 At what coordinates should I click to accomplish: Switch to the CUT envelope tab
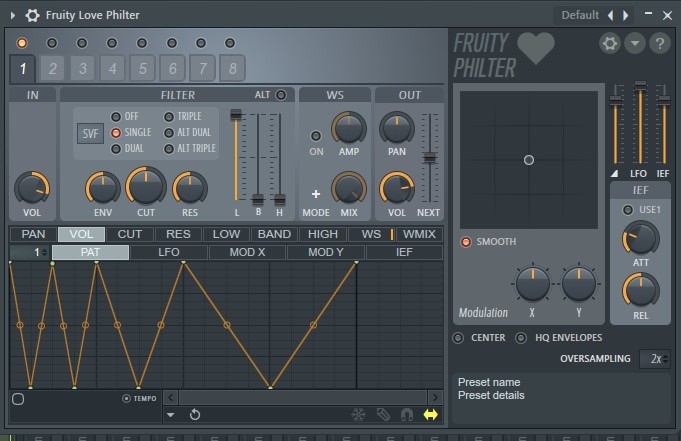point(129,234)
